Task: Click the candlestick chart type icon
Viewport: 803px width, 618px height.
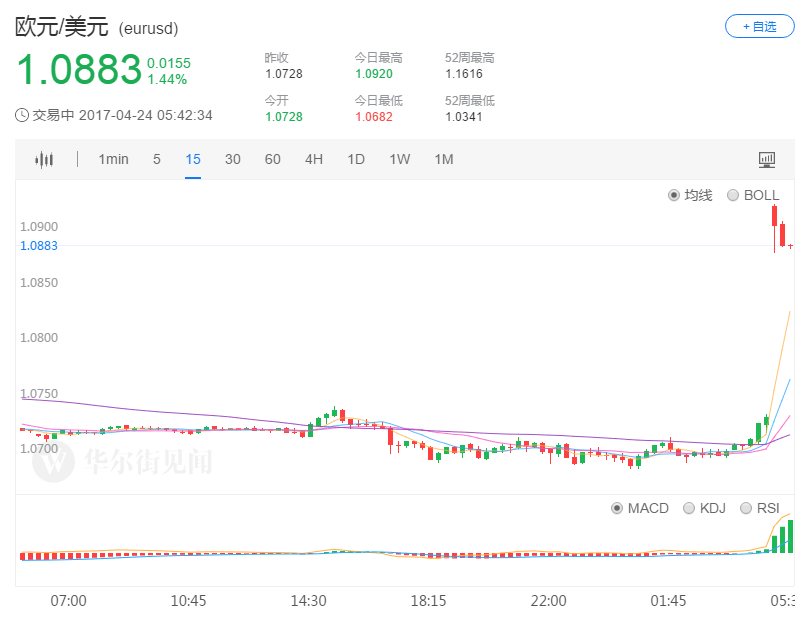Action: coord(44,160)
